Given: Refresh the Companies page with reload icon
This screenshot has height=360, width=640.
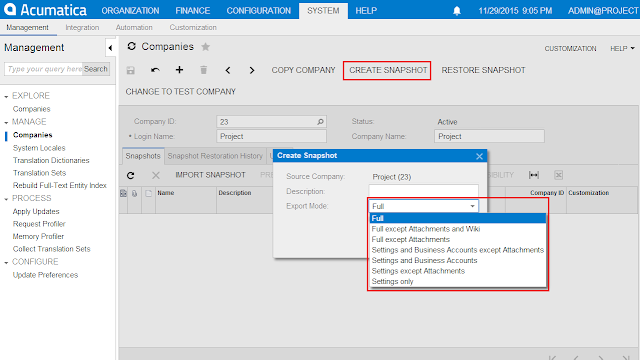Looking at the screenshot, I should [x=131, y=47].
